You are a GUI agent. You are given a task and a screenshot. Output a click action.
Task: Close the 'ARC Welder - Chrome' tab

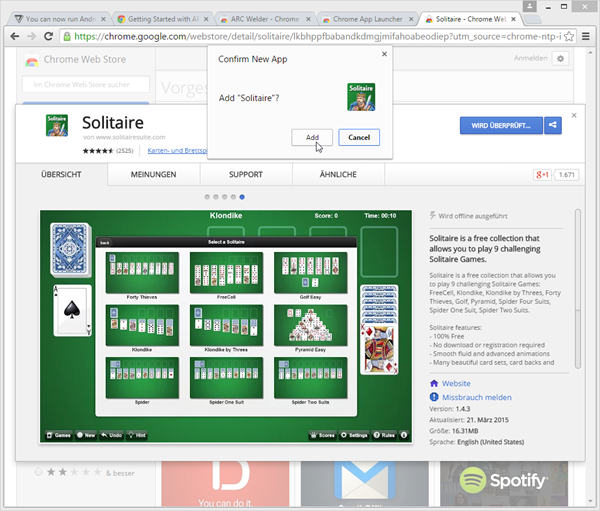308,19
